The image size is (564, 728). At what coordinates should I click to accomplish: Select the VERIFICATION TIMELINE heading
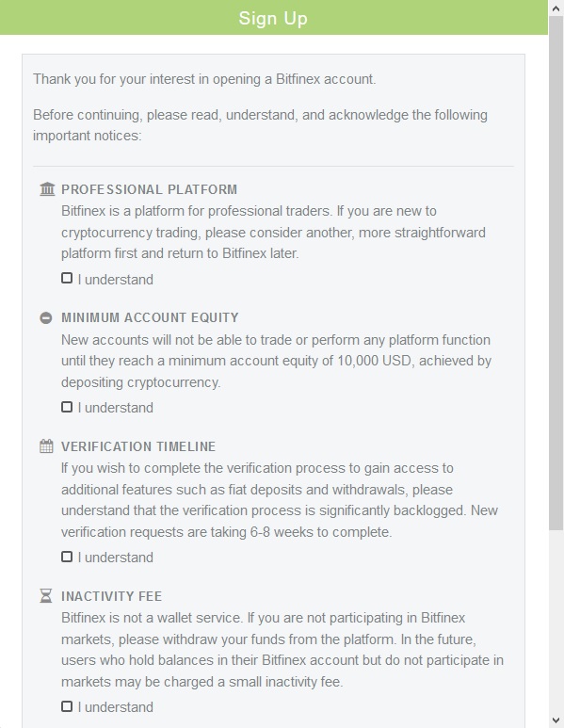tap(138, 446)
